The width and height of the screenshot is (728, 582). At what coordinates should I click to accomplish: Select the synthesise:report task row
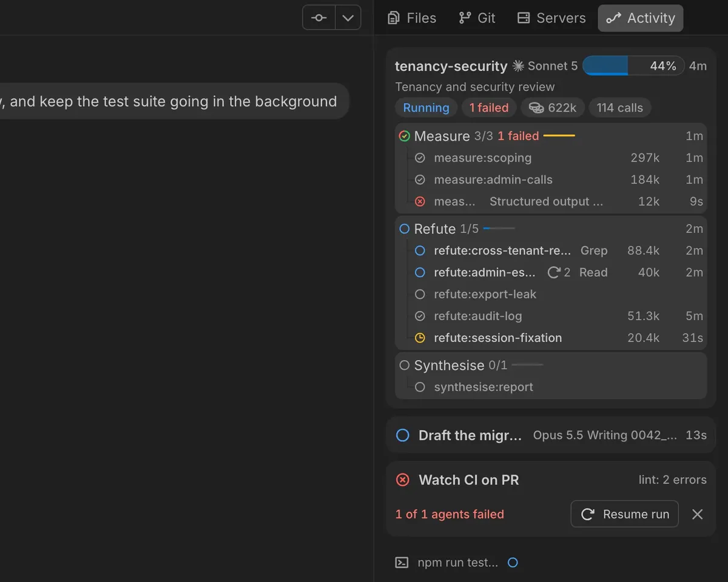[x=558, y=387]
